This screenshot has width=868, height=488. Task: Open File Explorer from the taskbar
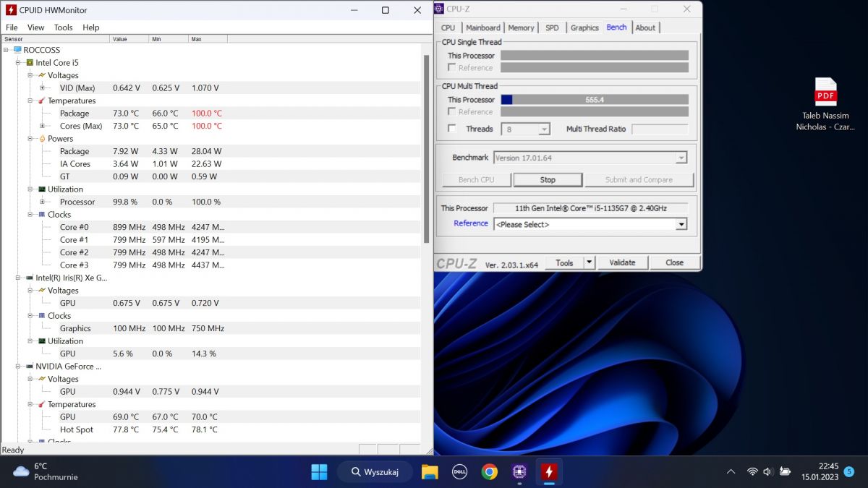pyautogui.click(x=430, y=472)
